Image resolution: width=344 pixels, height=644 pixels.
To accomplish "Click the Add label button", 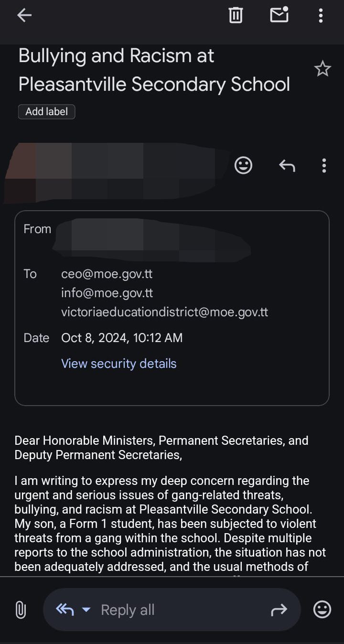I will (46, 112).
